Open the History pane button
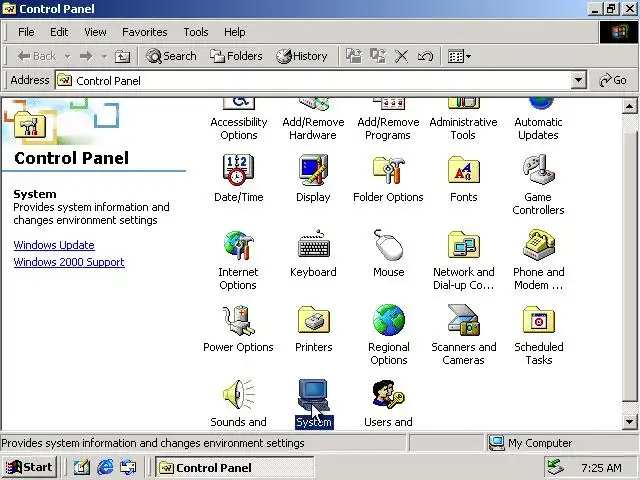640x480 pixels. pyautogui.click(x=302, y=56)
